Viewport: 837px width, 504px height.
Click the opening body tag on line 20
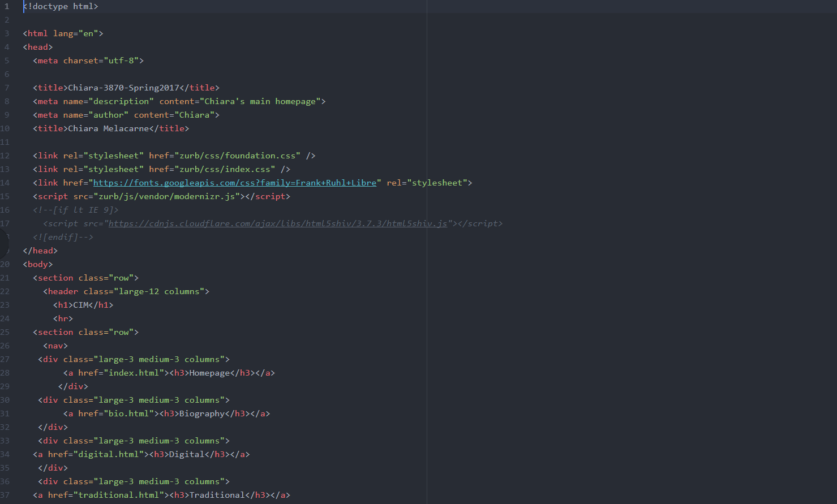pos(37,264)
